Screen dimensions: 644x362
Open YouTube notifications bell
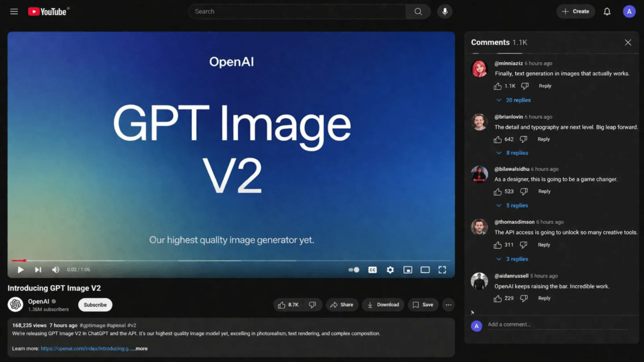pyautogui.click(x=606, y=11)
